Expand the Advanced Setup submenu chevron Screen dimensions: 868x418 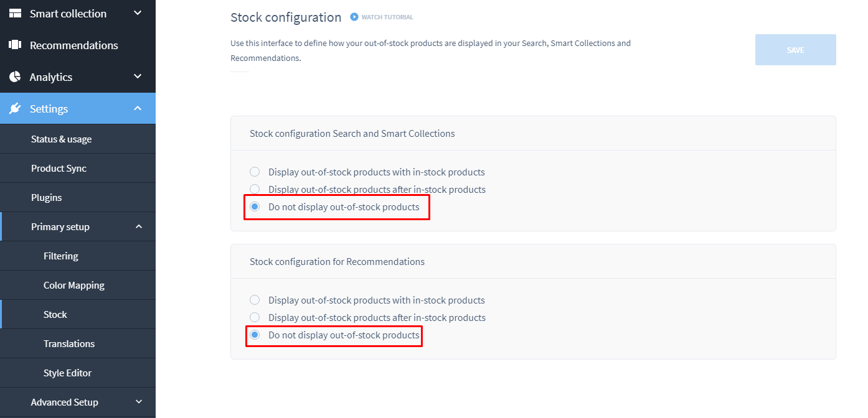pyautogui.click(x=139, y=402)
